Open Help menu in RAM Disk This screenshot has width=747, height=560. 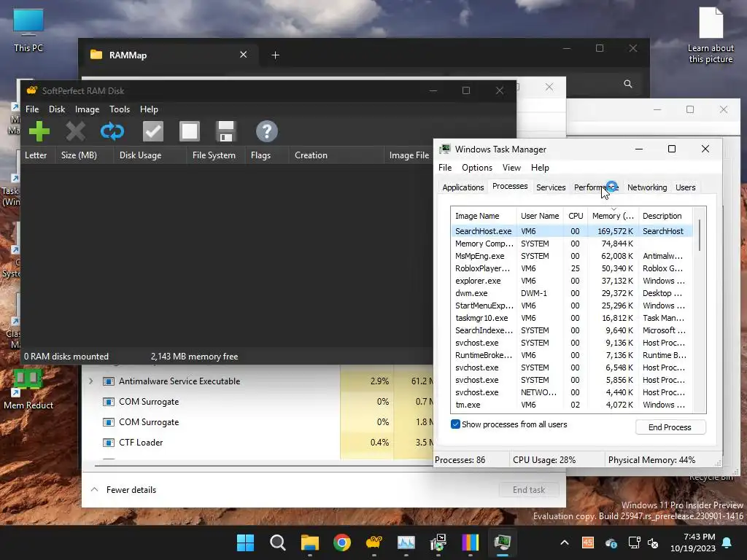click(x=149, y=109)
